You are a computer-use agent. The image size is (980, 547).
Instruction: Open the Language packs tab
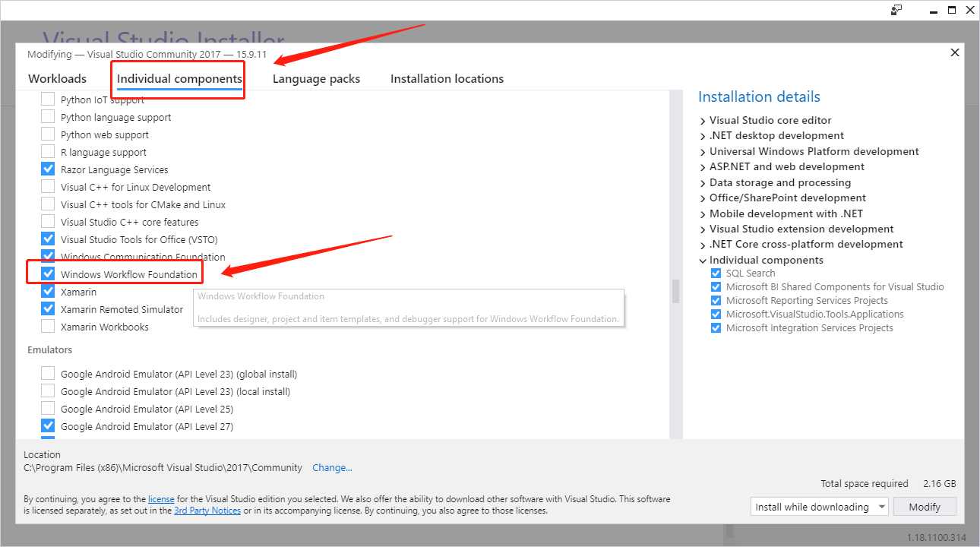pos(316,78)
